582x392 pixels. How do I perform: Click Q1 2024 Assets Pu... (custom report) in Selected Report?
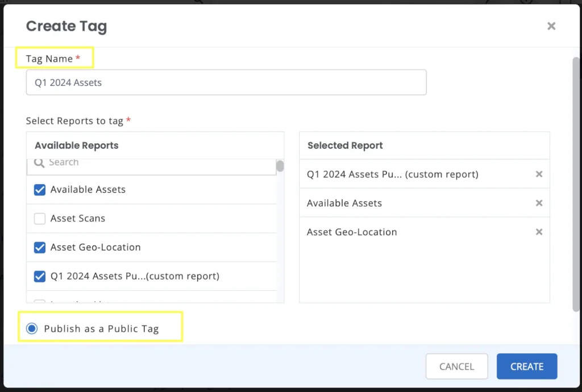(393, 174)
